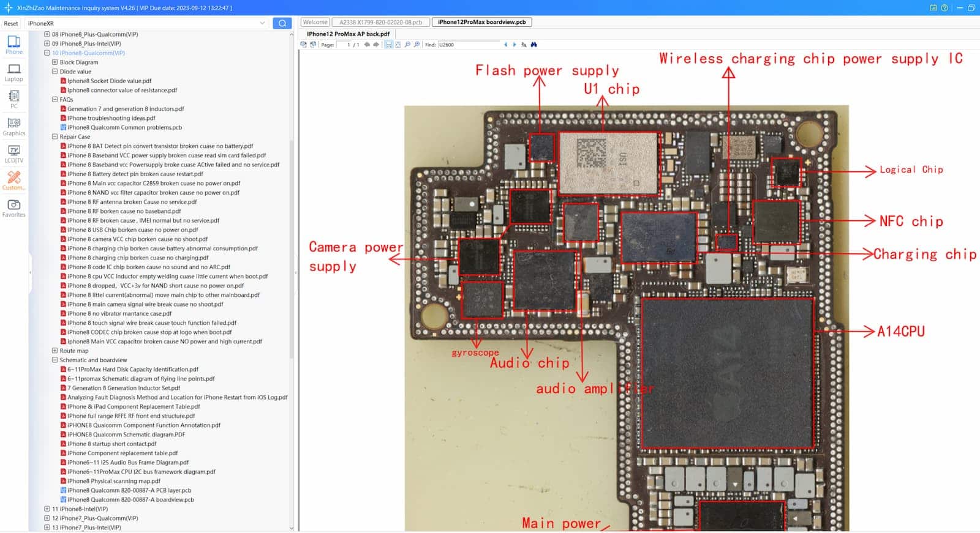
Task: Click the binoculars find icon
Action: pos(533,45)
